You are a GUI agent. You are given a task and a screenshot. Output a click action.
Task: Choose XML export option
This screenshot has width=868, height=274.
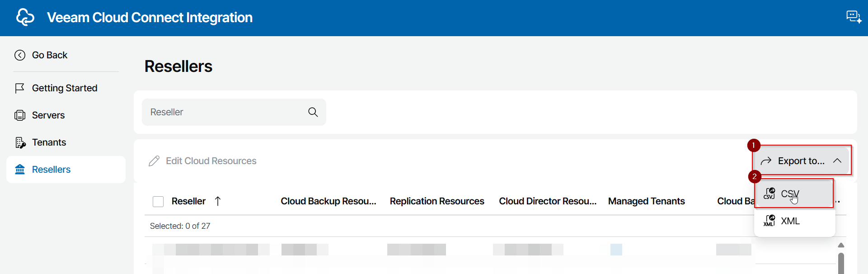(x=794, y=221)
